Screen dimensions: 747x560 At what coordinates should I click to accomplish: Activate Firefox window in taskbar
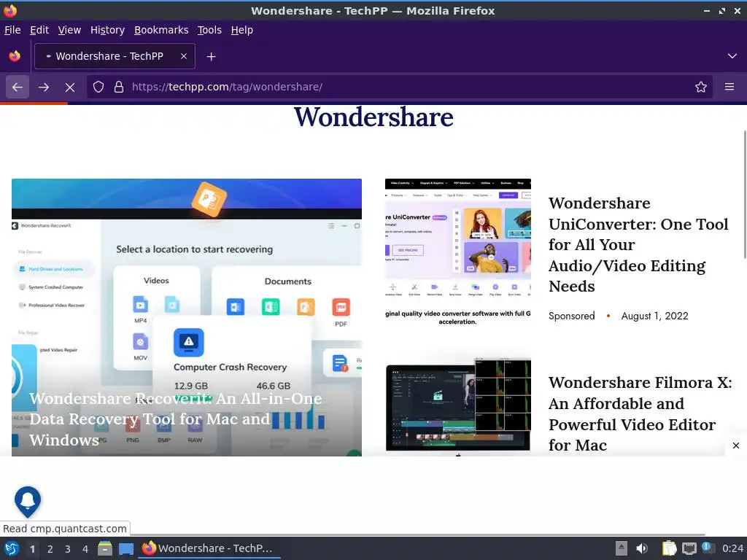pos(209,548)
